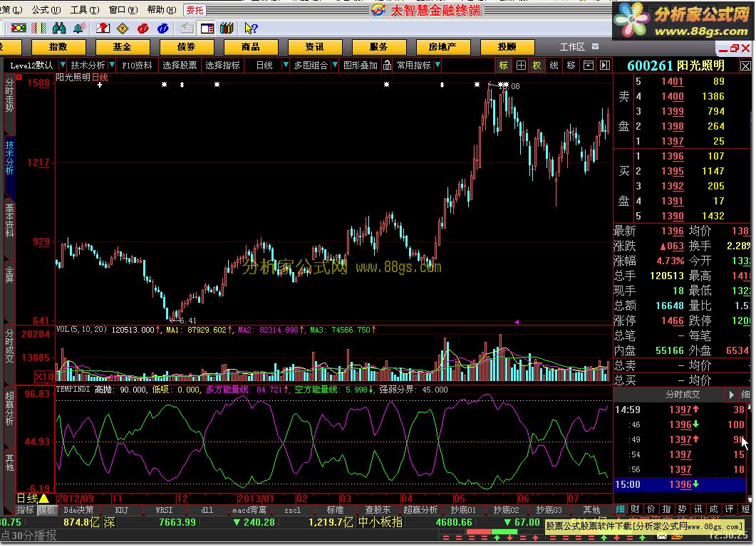Toggle the 细 detail button at panel bottom
The width and height of the screenshot is (756, 547).
(620, 509)
